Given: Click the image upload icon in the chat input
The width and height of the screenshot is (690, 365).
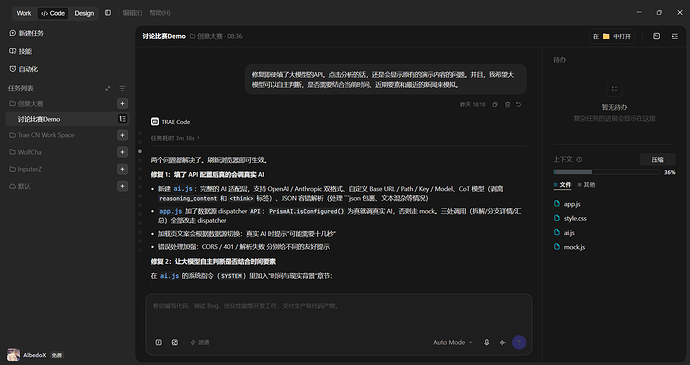Looking at the screenshot, I should coord(175,342).
